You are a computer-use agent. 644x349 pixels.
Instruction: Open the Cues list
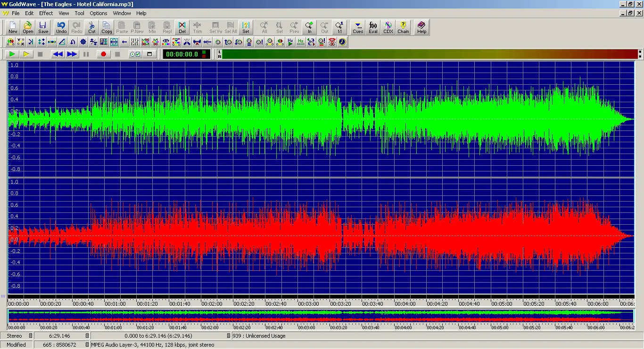pyautogui.click(x=357, y=27)
